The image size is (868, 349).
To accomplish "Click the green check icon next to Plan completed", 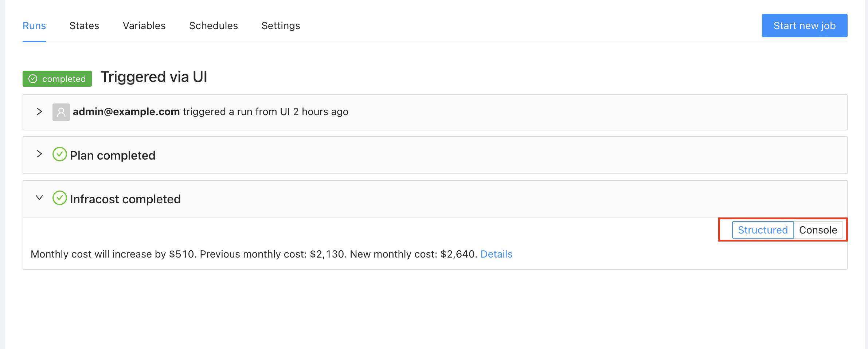I will point(60,154).
